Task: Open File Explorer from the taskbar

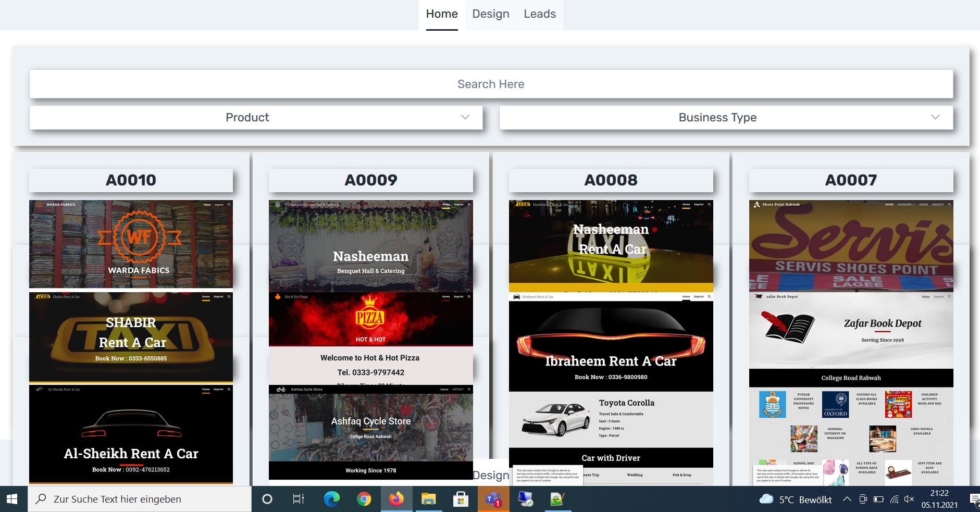Action: pyautogui.click(x=428, y=499)
